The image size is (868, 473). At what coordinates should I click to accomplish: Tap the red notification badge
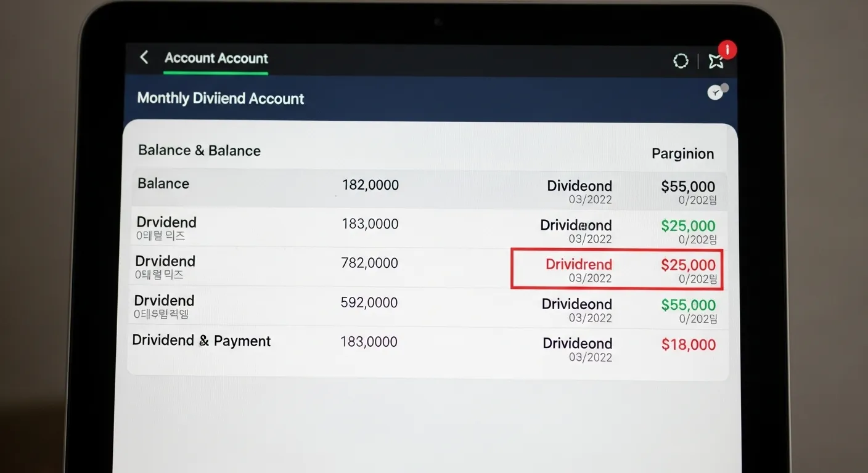727,49
